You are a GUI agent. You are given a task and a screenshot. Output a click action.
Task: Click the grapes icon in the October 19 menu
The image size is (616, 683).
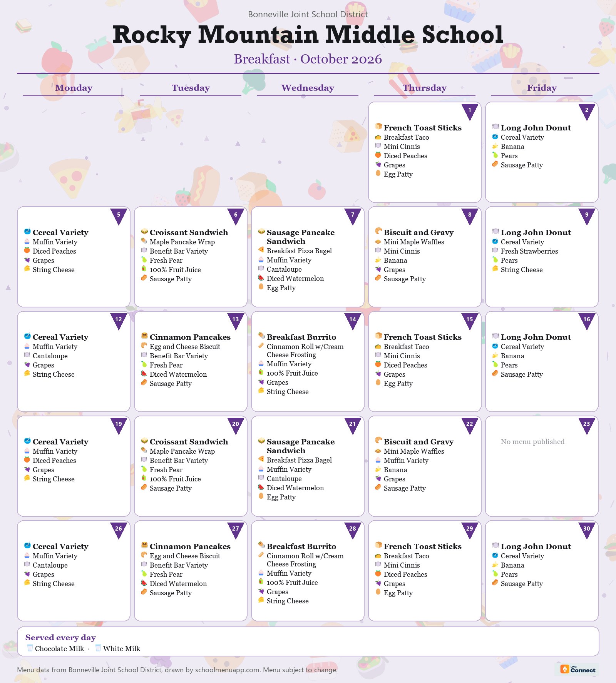27,469
